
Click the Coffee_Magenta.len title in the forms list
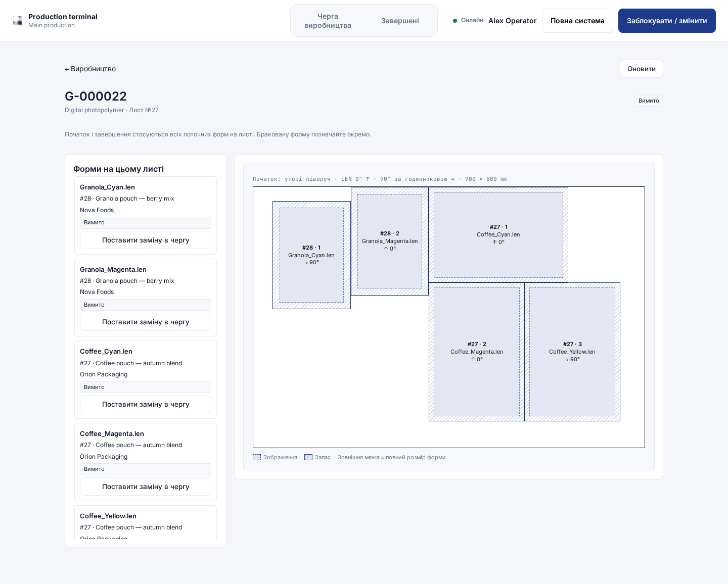112,433
